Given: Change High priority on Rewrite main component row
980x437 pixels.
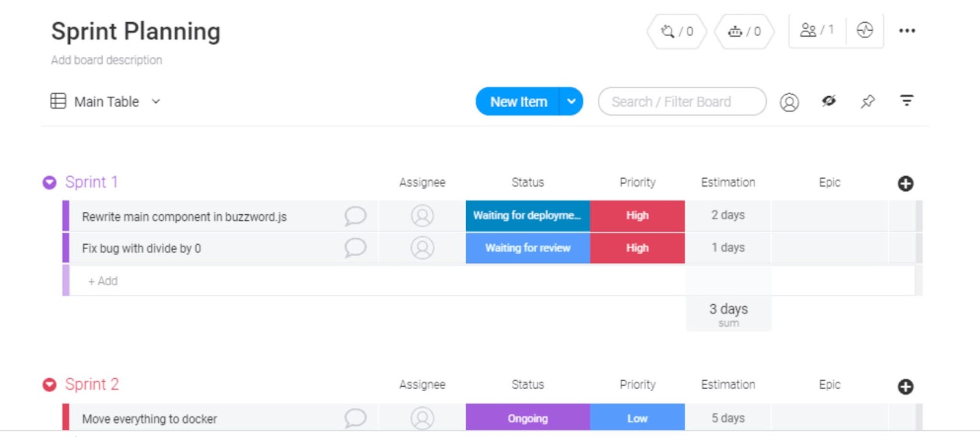Looking at the screenshot, I should point(637,215).
